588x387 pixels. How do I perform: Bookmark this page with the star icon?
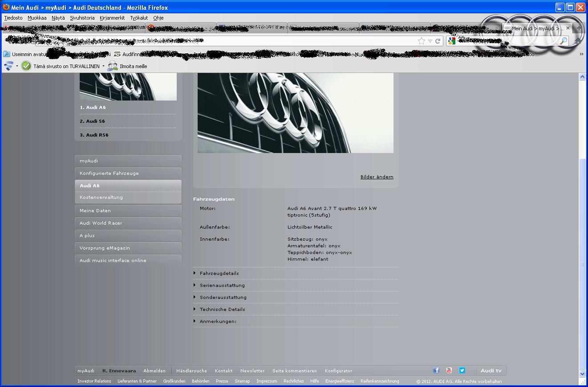click(421, 41)
